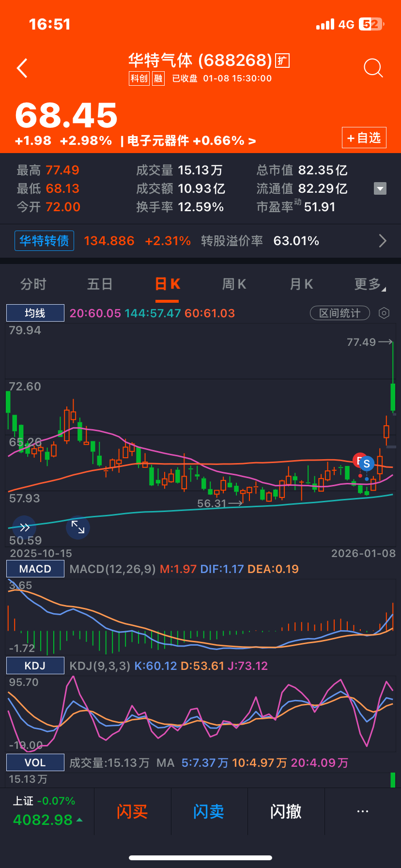Switch 均线 main indicator selector
401x868 pixels.
(x=35, y=313)
